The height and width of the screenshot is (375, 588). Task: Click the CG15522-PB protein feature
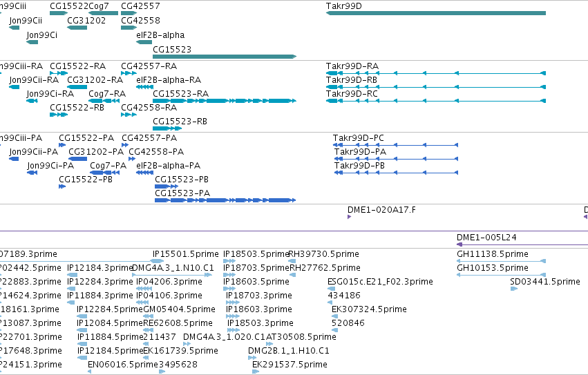pos(62,186)
